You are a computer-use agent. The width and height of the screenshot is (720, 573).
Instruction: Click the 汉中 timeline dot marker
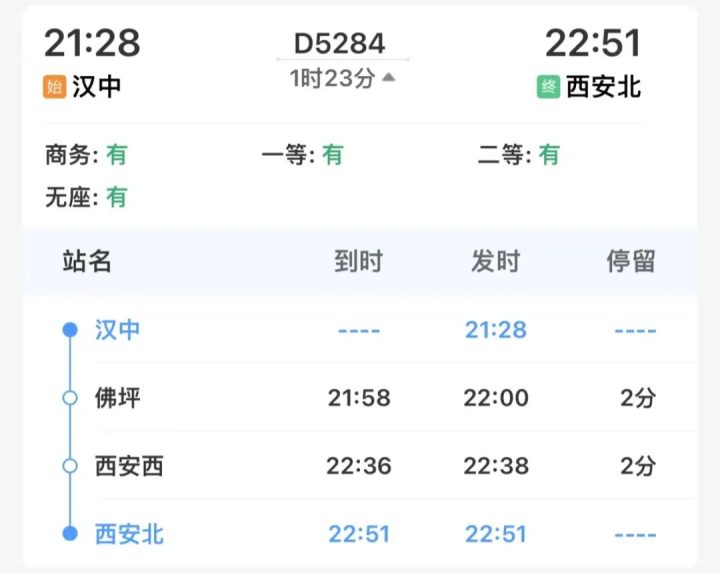point(70,329)
